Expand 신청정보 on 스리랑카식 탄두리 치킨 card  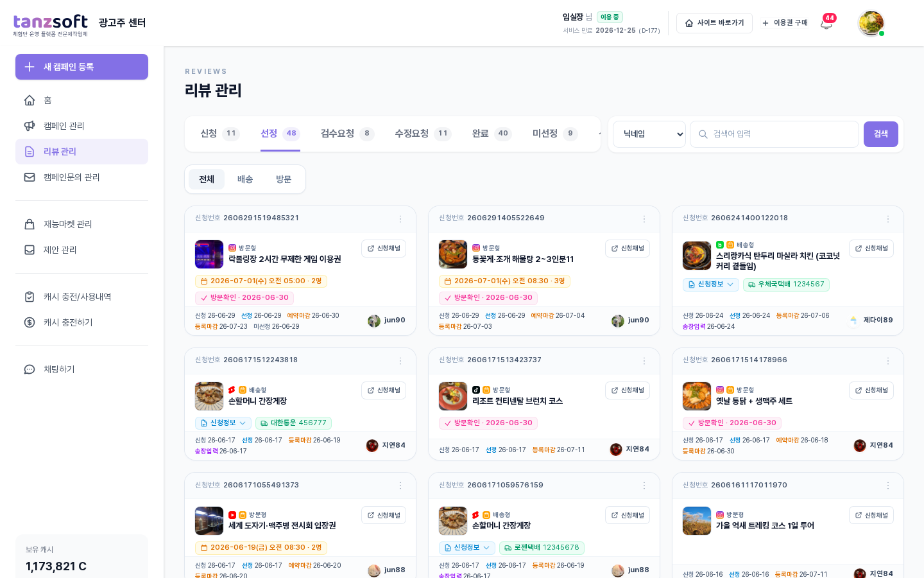pos(711,285)
